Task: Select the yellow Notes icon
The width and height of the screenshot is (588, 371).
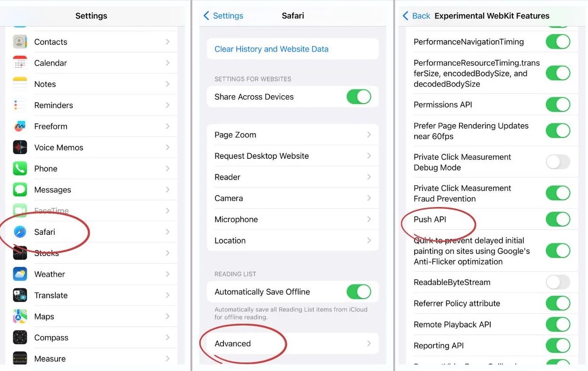Action: coord(20,84)
